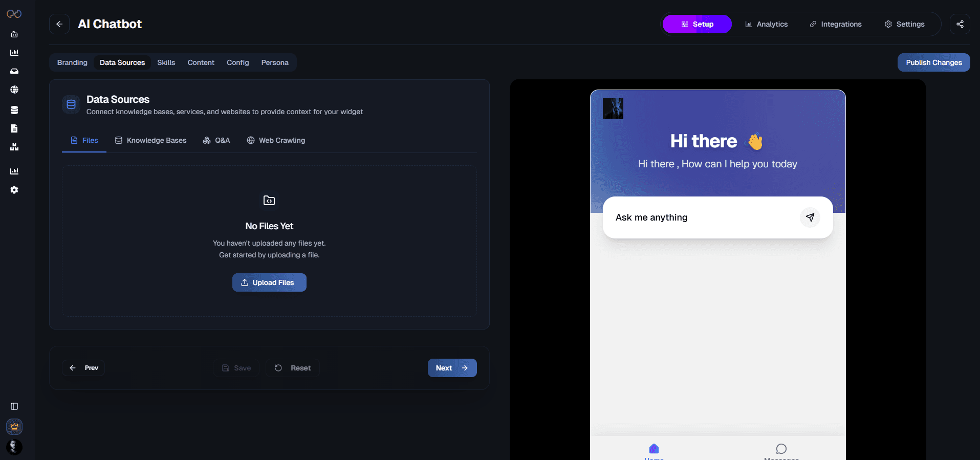Select the Files sub-tab
The image size is (980, 460).
point(84,140)
